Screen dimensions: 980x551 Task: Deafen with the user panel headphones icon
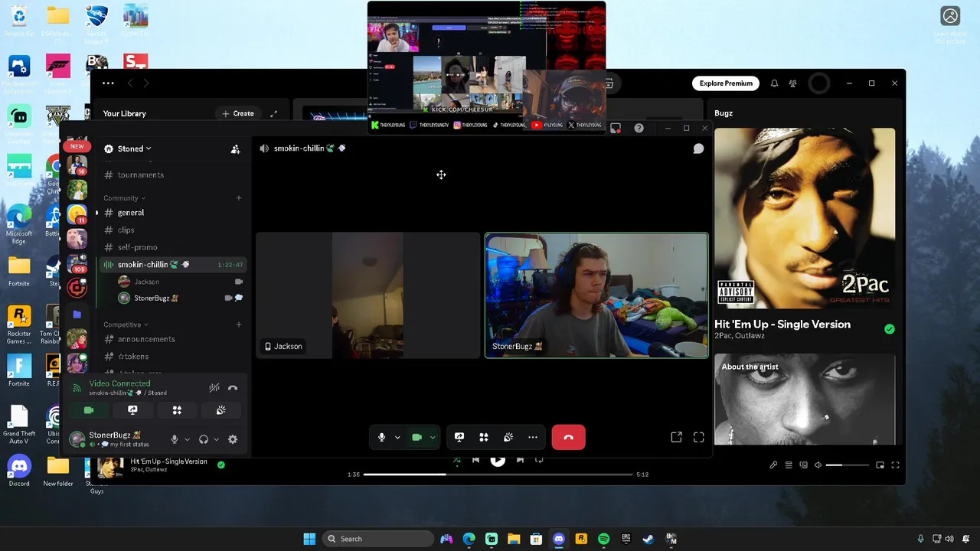[x=204, y=439]
